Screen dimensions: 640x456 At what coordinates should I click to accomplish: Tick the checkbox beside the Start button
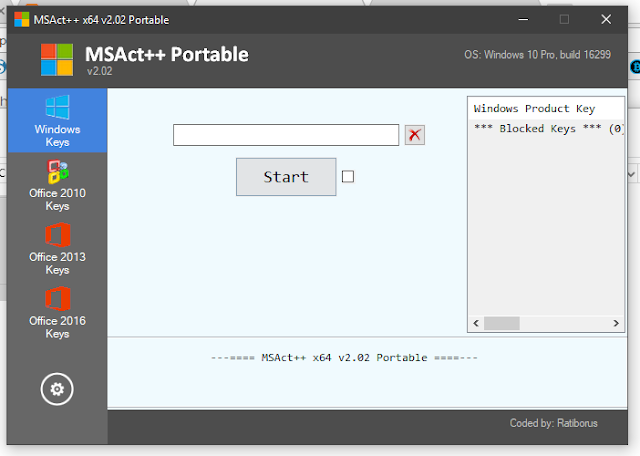348,177
